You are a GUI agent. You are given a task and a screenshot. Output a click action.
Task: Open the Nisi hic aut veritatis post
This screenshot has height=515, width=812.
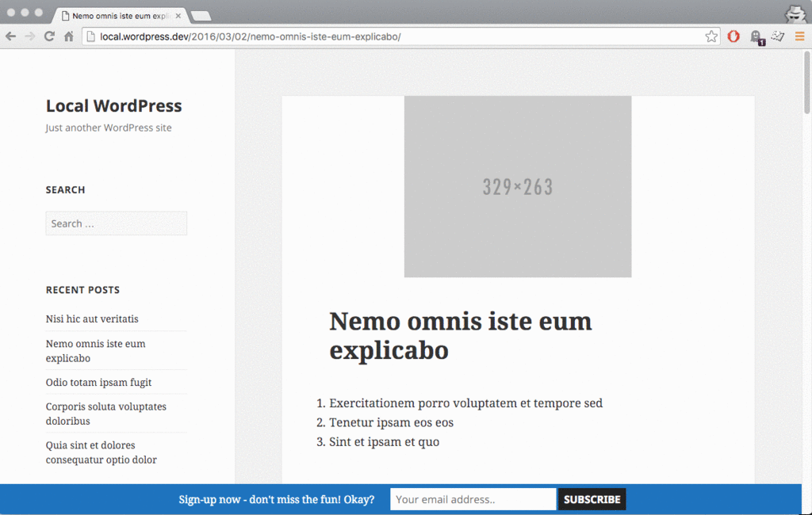(x=92, y=319)
